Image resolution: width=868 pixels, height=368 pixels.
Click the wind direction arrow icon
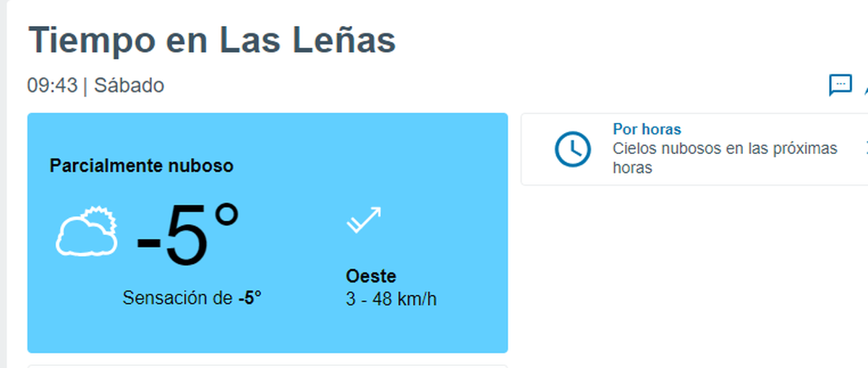tap(364, 220)
